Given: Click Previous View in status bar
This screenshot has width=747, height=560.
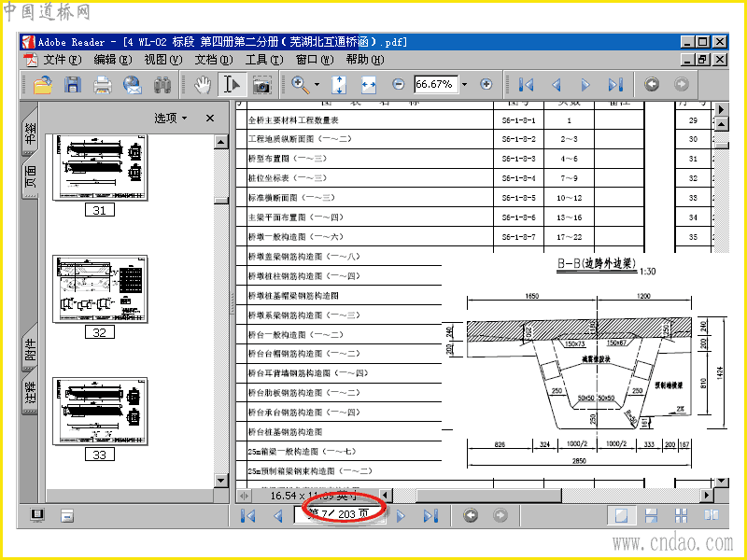Looking at the screenshot, I should point(471,515).
